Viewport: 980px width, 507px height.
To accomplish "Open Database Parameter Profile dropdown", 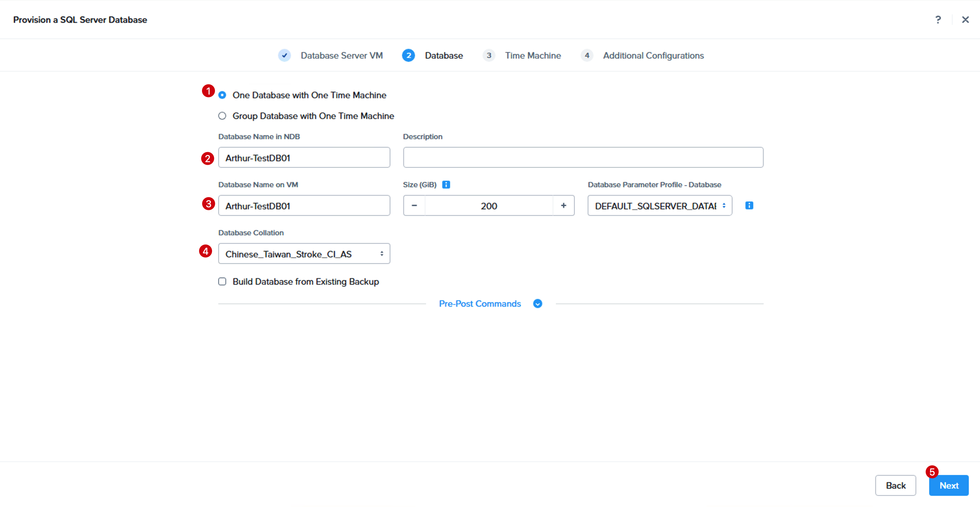I will pos(660,205).
